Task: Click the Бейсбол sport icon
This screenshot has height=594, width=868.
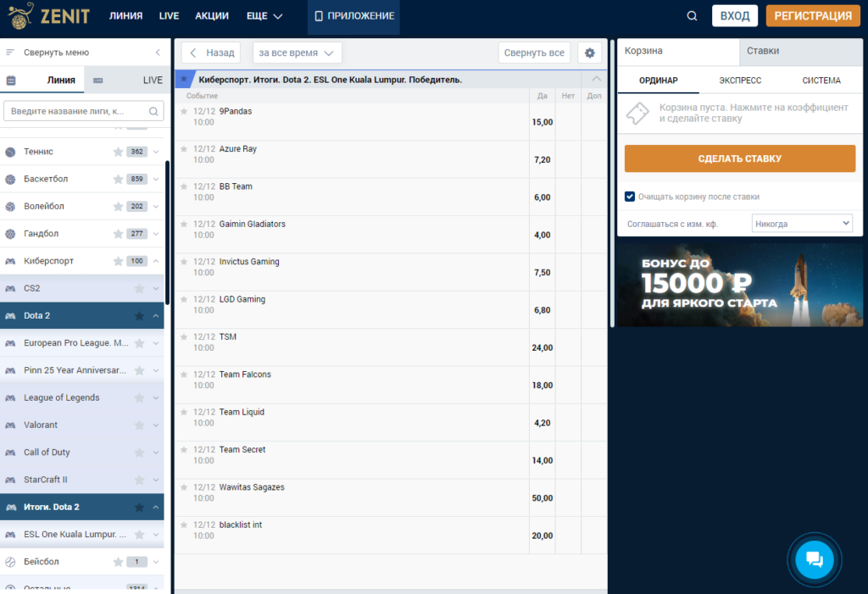Action: pos(10,562)
